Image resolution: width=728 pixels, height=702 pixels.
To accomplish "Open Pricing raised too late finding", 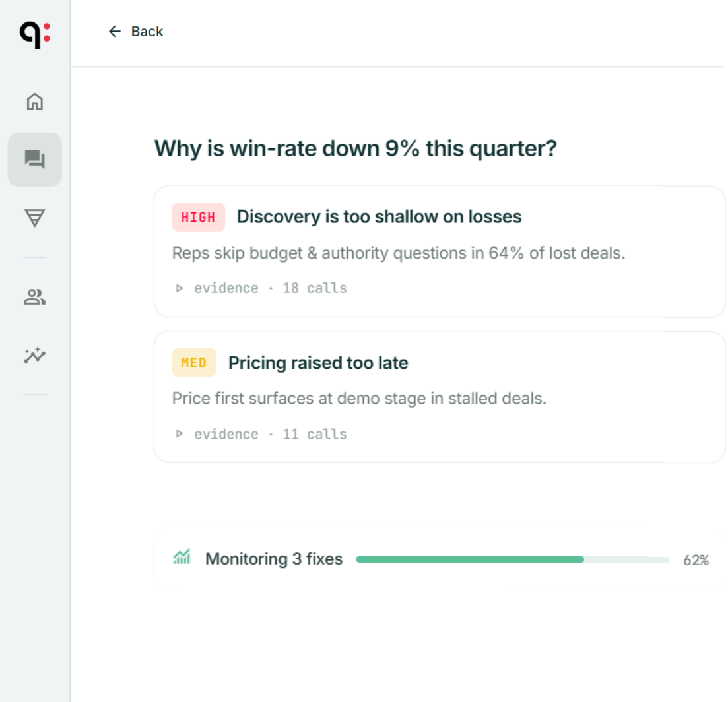I will [x=318, y=363].
